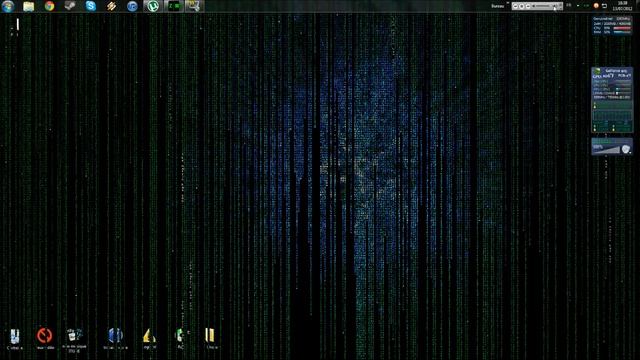Screen dimensions: 640x360
Task: Open the gray Steam icon on taskbar
Action: tap(70, 6)
